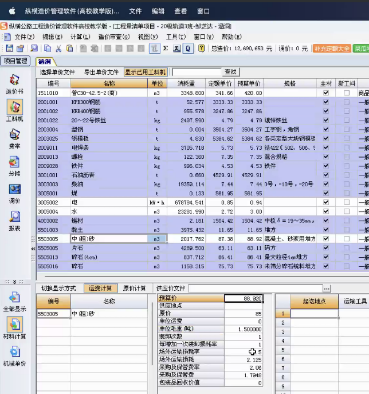Click the Cut scissors toolbar icon
The height and width of the screenshot is (394, 369).
[x=58, y=48]
